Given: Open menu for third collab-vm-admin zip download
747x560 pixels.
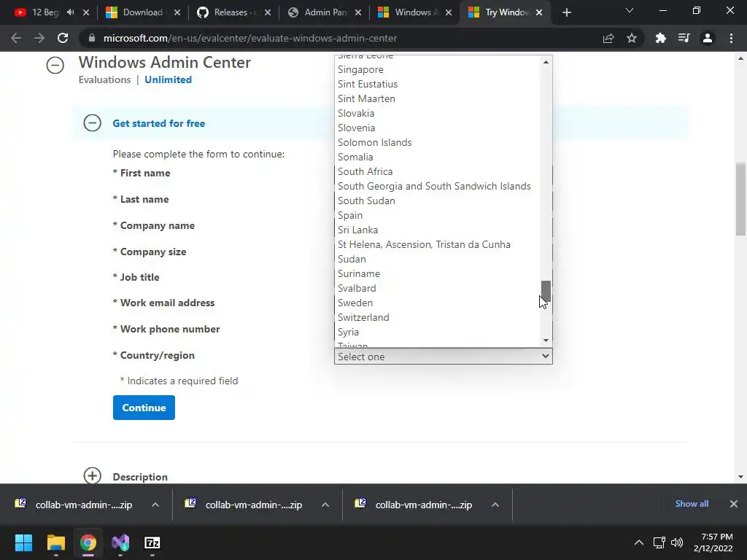Looking at the screenshot, I should click(495, 505).
